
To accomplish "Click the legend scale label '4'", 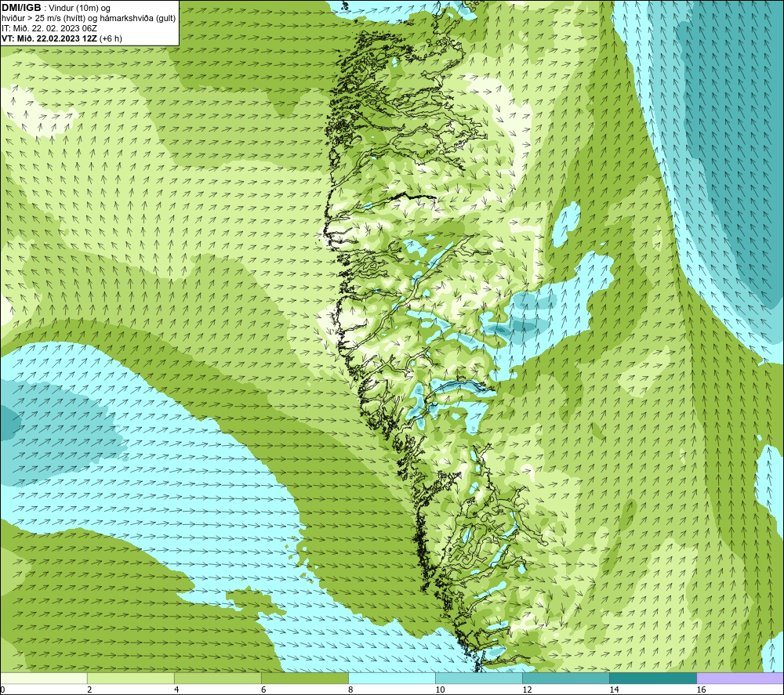I will tap(176, 690).
